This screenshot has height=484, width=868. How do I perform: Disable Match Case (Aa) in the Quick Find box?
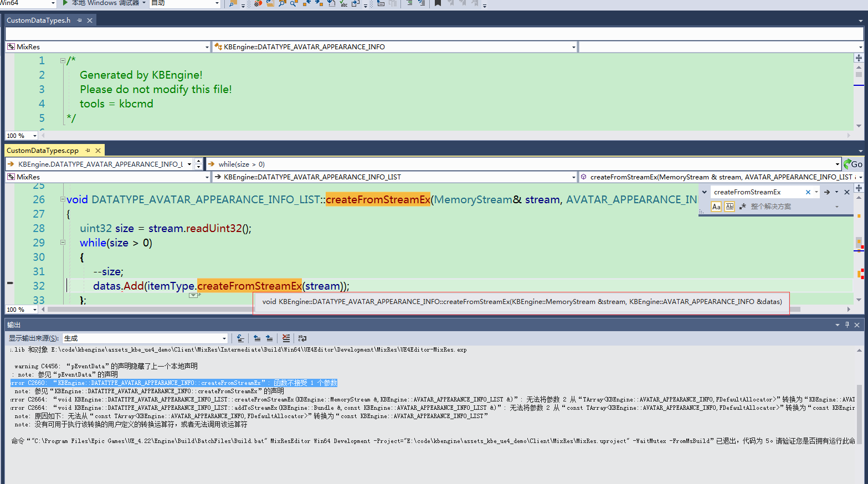click(x=716, y=206)
